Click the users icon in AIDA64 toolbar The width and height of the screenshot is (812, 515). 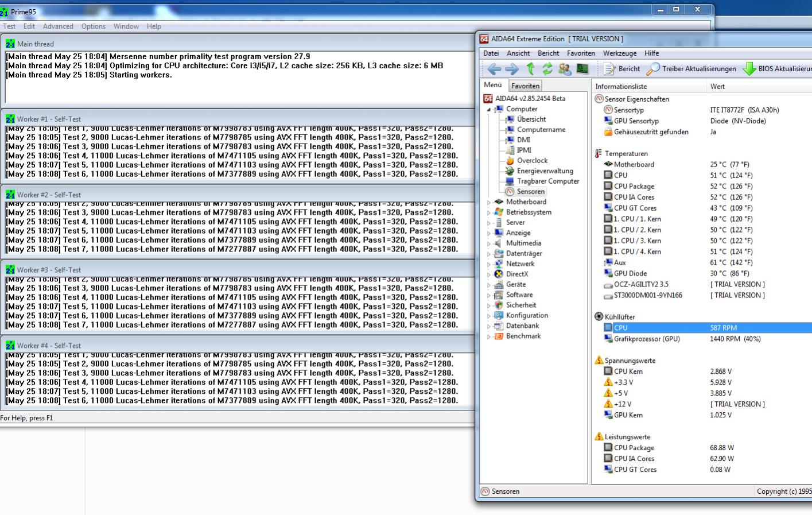[x=565, y=69]
